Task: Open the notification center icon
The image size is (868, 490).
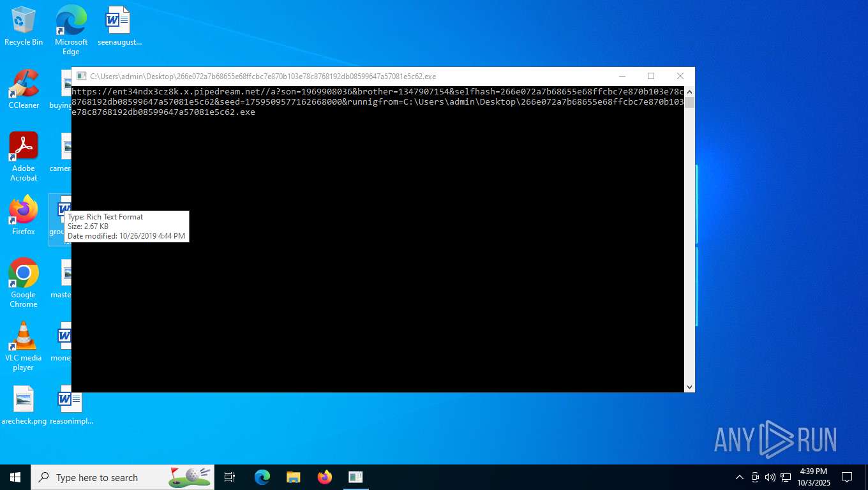Action: tap(847, 477)
